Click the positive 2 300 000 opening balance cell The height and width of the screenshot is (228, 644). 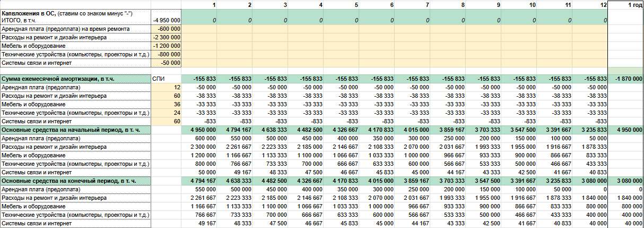click(x=199, y=147)
